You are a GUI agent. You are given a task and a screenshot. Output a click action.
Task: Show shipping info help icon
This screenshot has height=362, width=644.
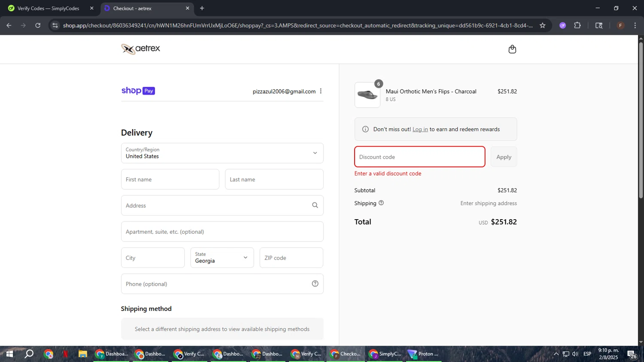click(x=381, y=203)
